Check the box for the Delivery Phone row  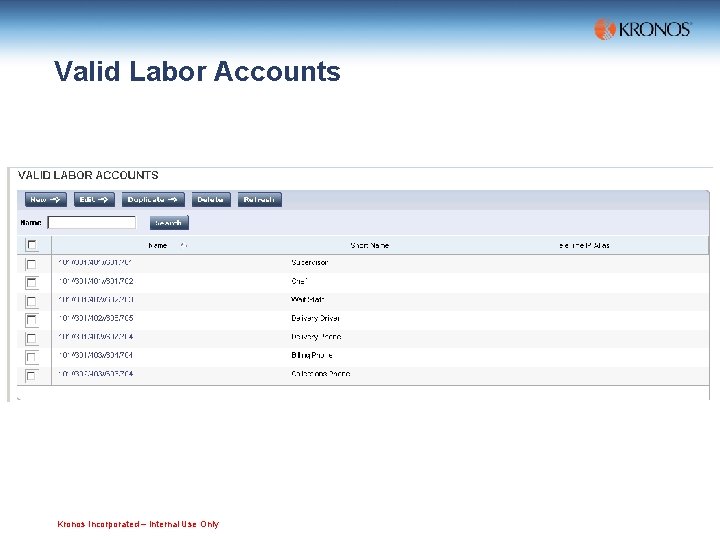[31, 338]
